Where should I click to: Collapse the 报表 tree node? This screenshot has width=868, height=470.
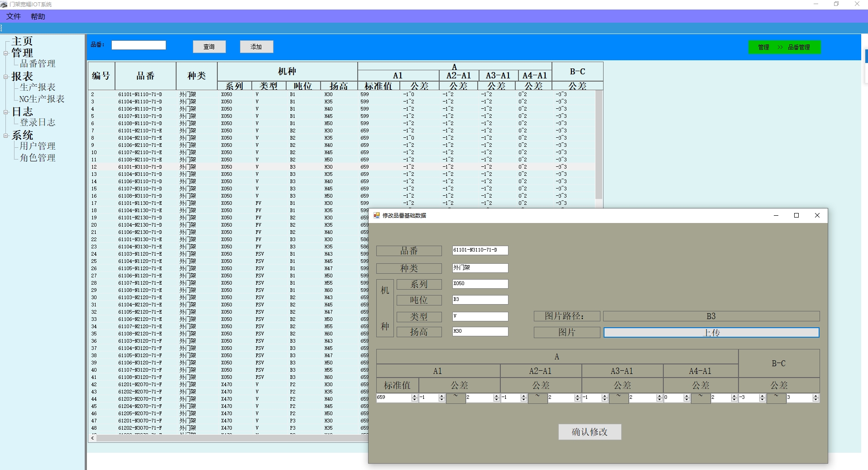[x=6, y=77]
